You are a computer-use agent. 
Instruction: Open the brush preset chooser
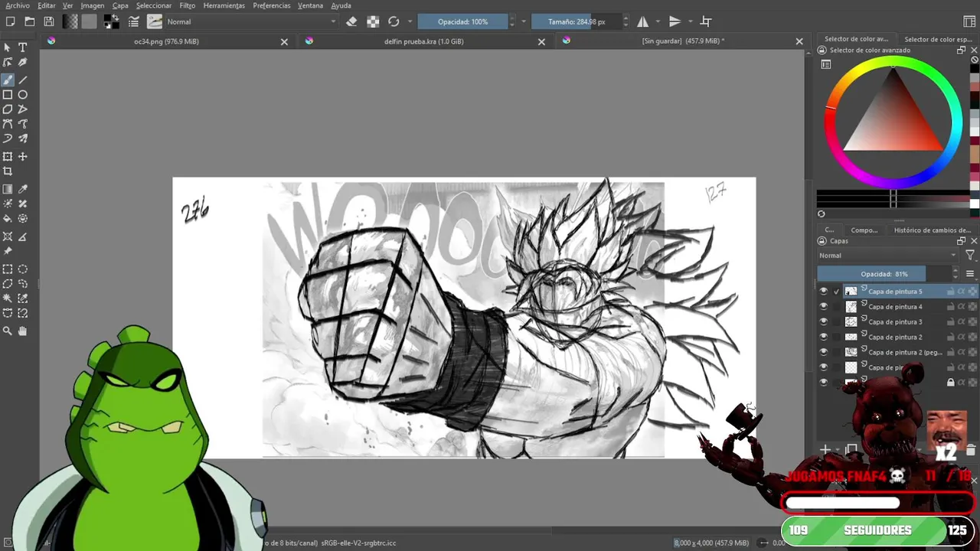pos(155,21)
